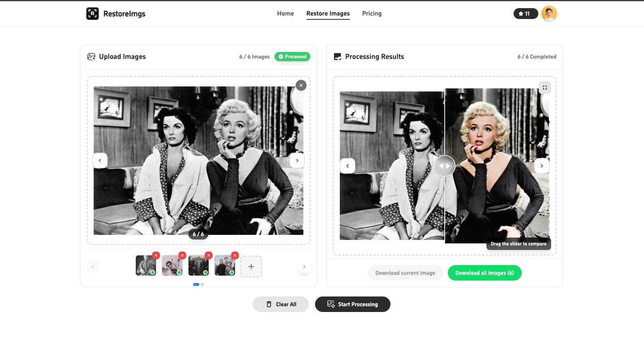Screen dimensions: 644x355
Task: Select thumbnail of three standing men
Action: (x=199, y=265)
